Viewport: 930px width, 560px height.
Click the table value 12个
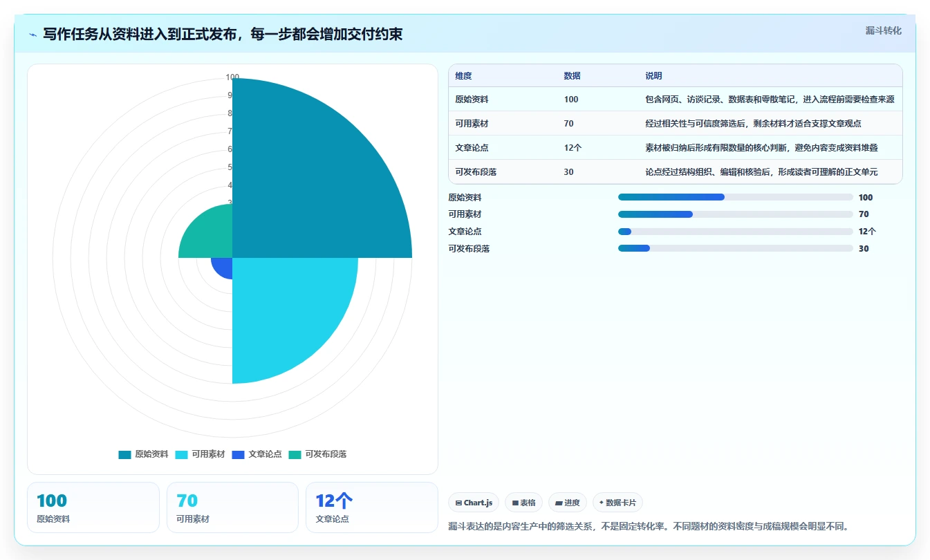pyautogui.click(x=573, y=148)
